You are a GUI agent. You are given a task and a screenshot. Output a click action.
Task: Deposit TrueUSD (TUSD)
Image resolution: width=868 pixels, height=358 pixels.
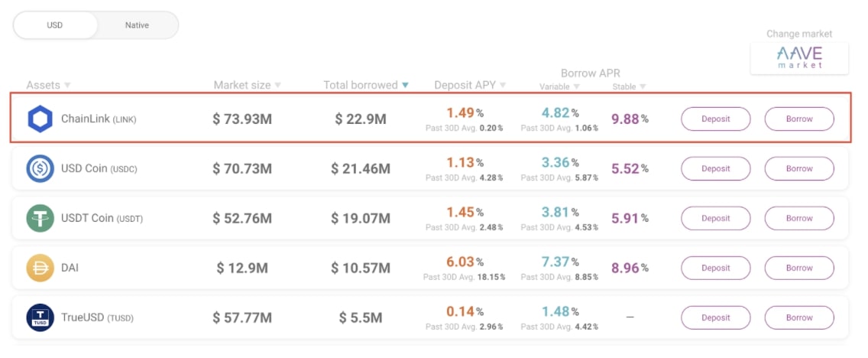[x=716, y=318]
